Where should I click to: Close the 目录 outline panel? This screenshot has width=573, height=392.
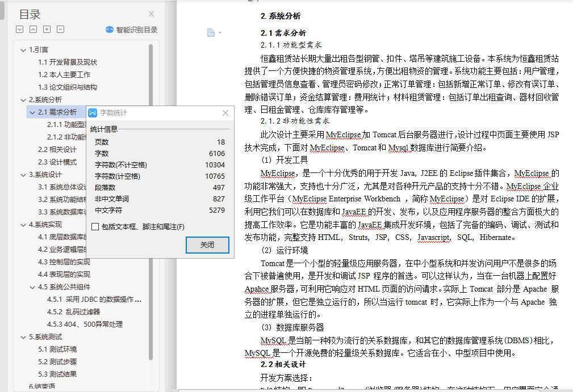click(x=151, y=14)
